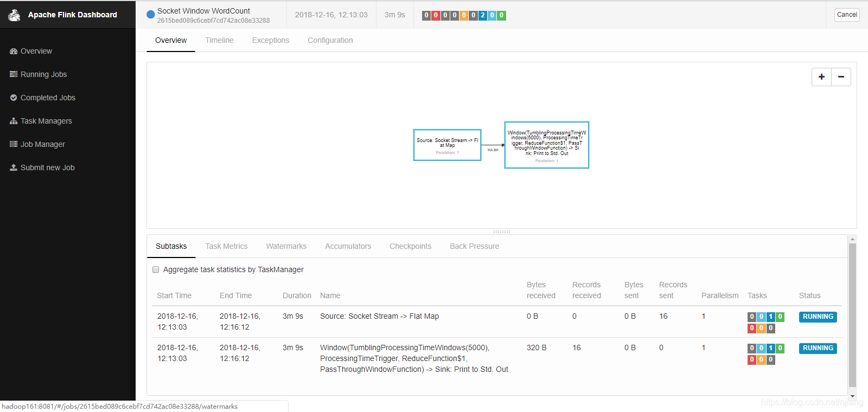This screenshot has width=868, height=412.
Task: Open Overview via its dashboard icon
Action: tap(14, 51)
